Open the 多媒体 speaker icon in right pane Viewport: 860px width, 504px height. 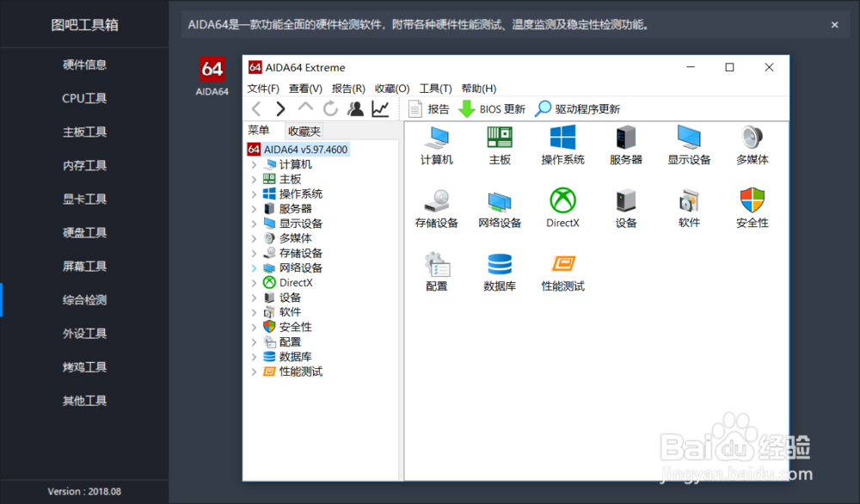(x=752, y=145)
